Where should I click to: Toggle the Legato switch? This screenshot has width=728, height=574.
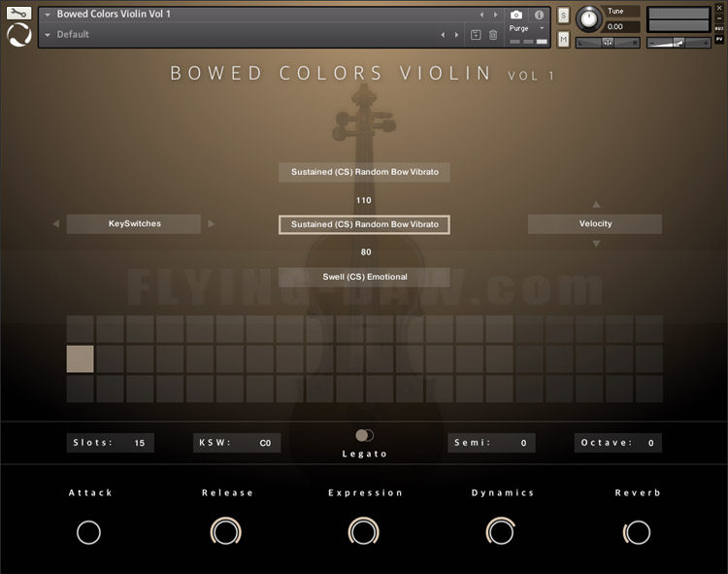(364, 435)
